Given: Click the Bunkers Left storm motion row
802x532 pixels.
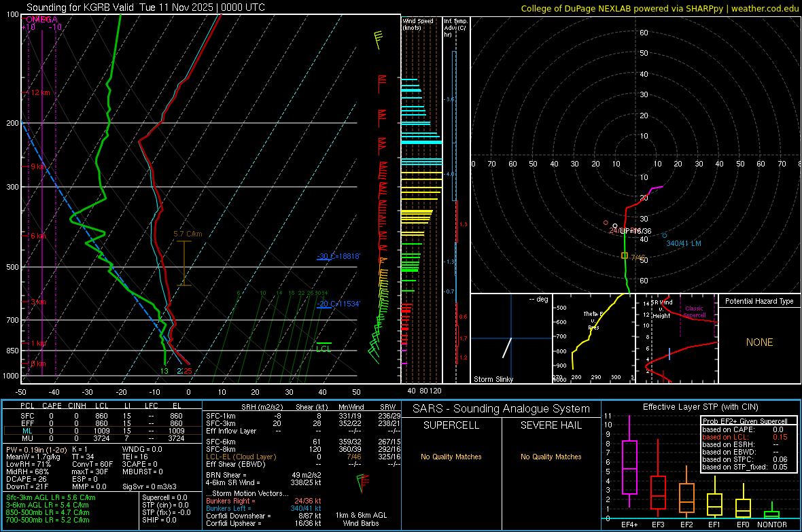Looking at the screenshot, I should click(x=264, y=508).
